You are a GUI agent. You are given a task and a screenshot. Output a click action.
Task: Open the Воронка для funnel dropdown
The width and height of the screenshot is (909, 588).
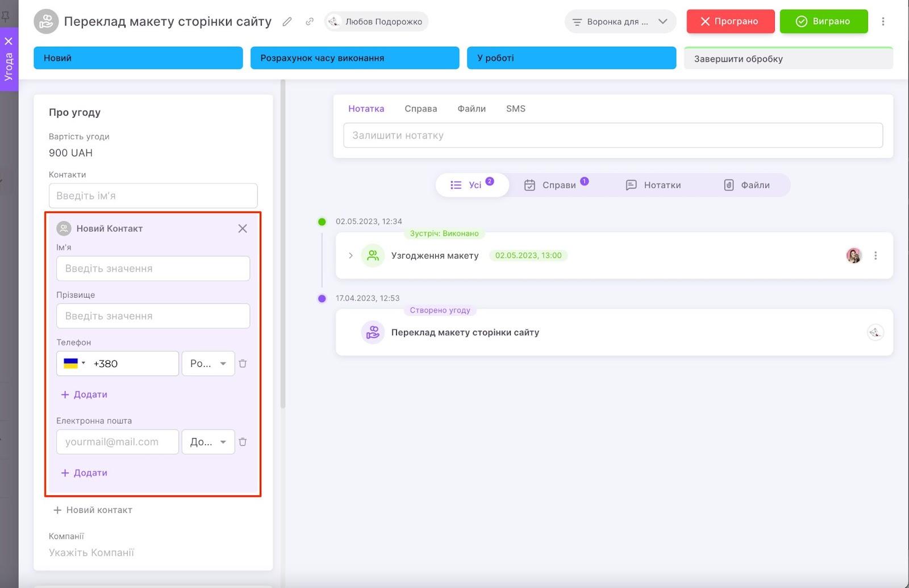(x=620, y=22)
